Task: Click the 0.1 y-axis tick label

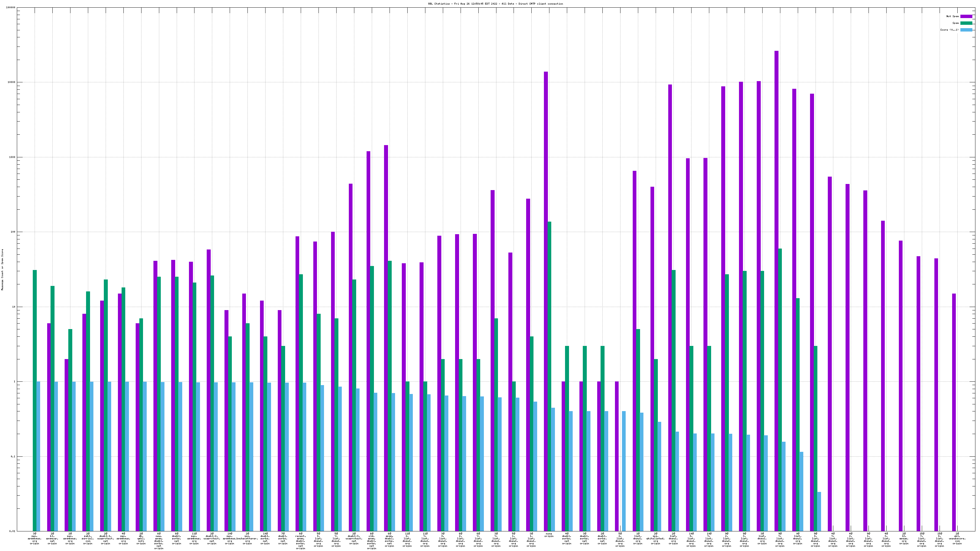Action: tap(13, 457)
